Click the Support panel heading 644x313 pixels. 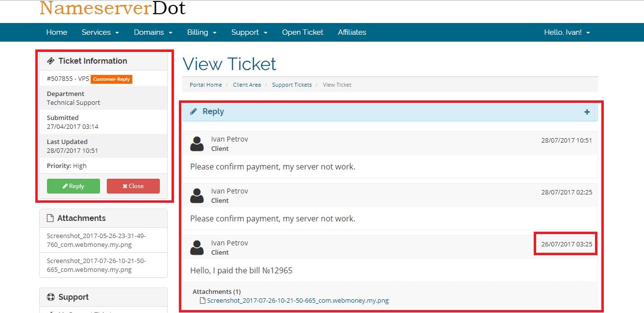[74, 297]
